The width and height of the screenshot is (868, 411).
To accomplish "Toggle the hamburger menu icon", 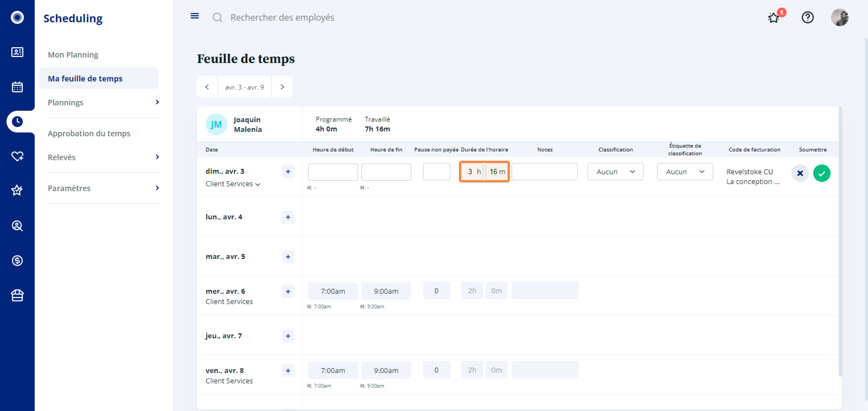I will point(195,16).
